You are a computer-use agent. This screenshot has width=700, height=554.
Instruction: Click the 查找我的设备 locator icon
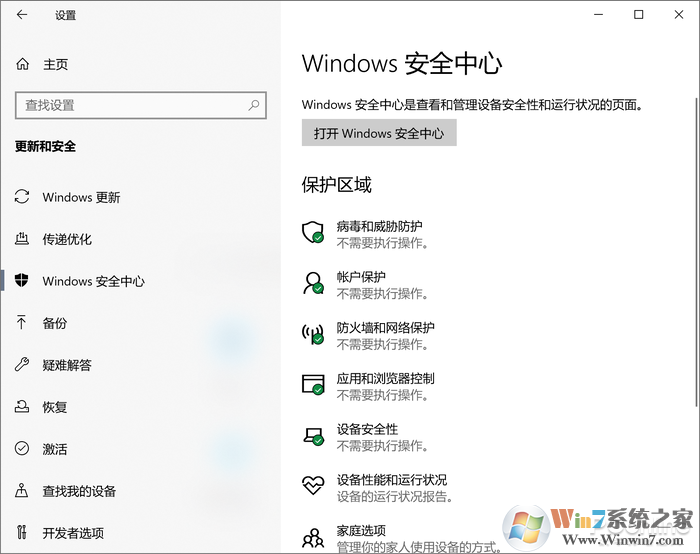point(22,490)
